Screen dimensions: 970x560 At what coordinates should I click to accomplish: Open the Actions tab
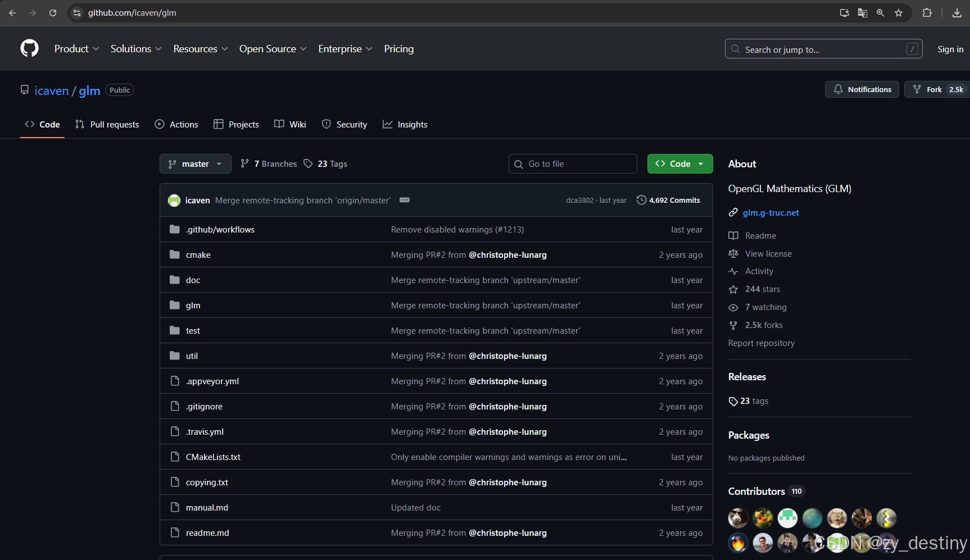[x=176, y=124]
